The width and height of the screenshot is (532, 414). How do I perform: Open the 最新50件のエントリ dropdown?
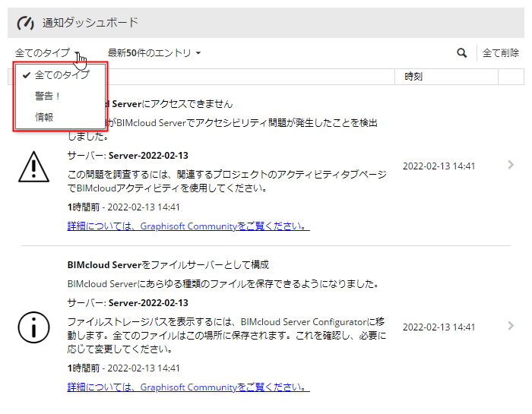coord(154,53)
